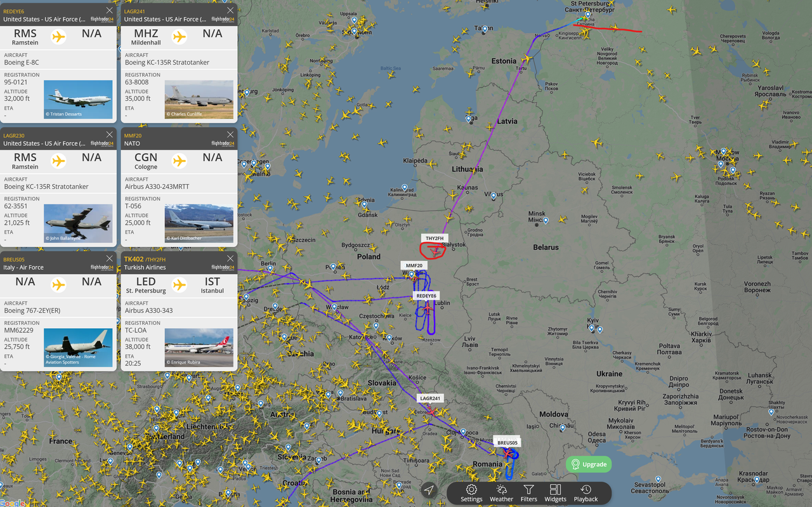Open the Boeing E-8C aircraft photo
This screenshot has width=812, height=507.
coord(78,100)
